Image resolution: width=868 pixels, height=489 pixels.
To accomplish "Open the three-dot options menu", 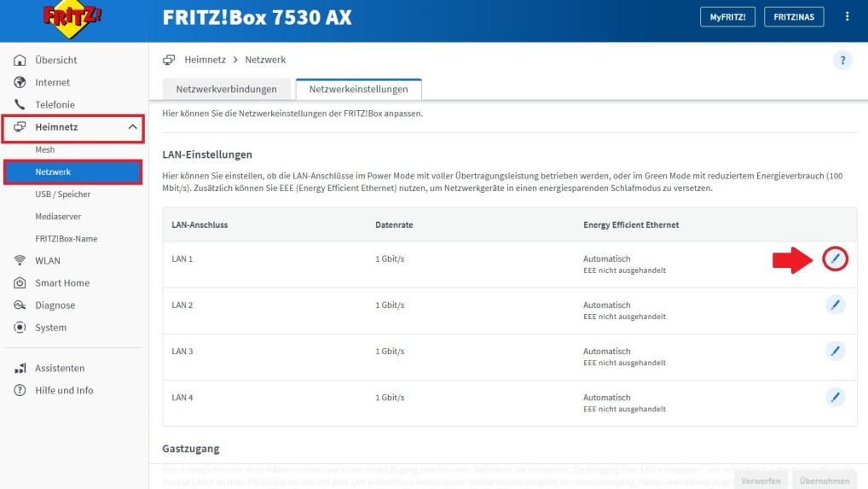I will point(847,16).
